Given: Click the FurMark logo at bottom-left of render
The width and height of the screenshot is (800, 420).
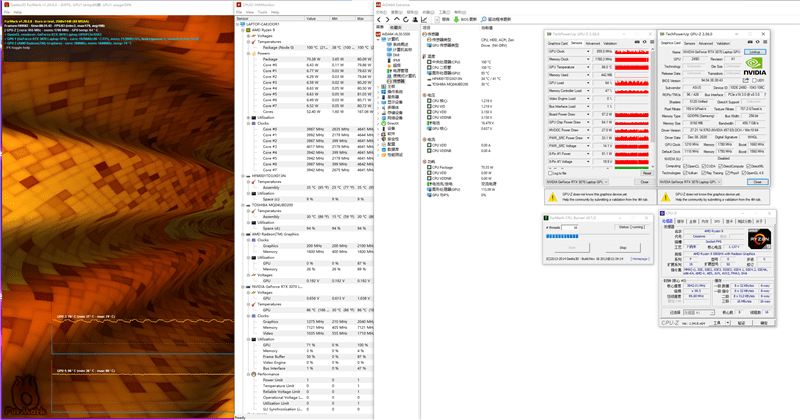Looking at the screenshot, I should [x=24, y=396].
